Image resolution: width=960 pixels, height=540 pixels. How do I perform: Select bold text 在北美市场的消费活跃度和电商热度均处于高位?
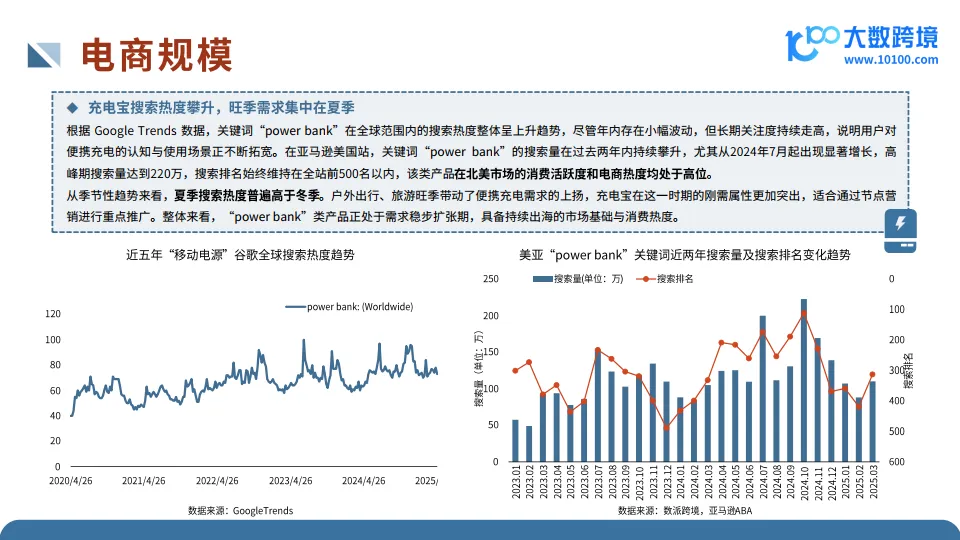580,174
